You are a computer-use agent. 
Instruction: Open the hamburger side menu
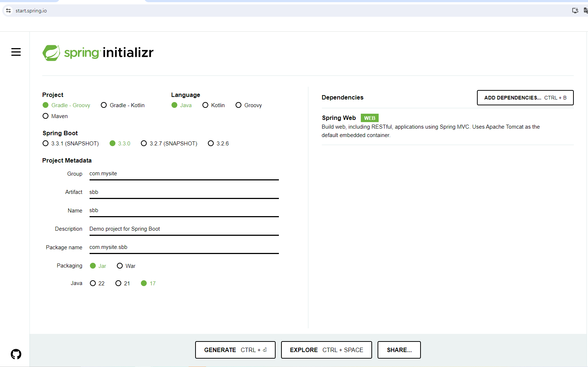(x=16, y=52)
